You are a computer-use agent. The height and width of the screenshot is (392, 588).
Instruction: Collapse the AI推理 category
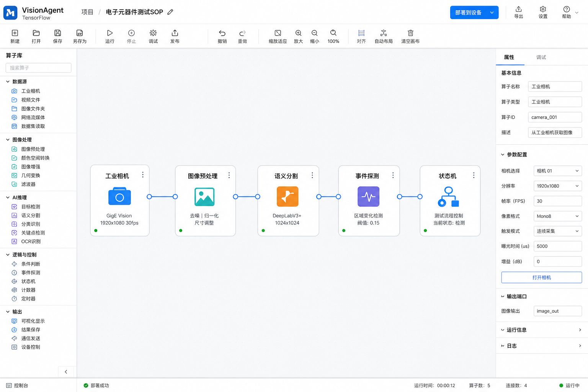tap(8, 198)
